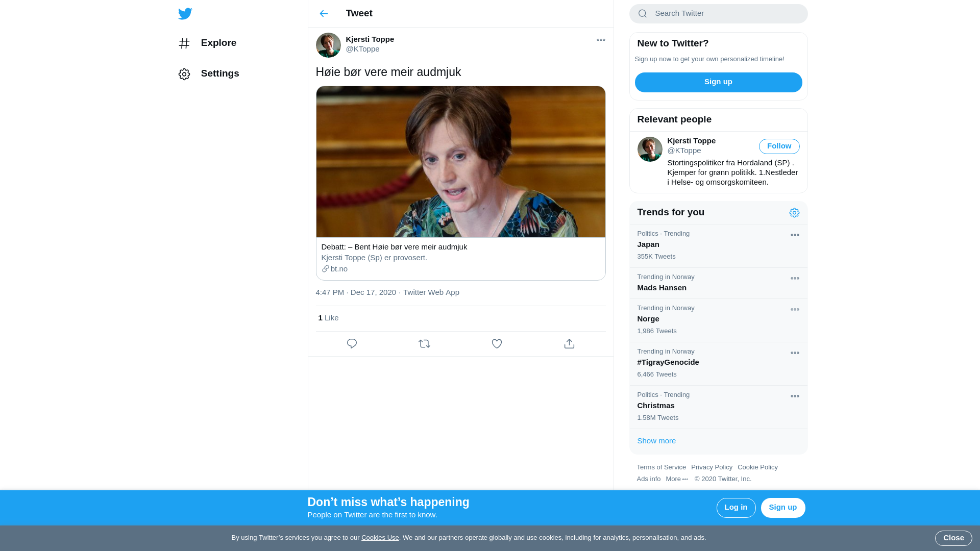Expand the More footer menu
Screen dimensions: 980x551
(x=677, y=479)
